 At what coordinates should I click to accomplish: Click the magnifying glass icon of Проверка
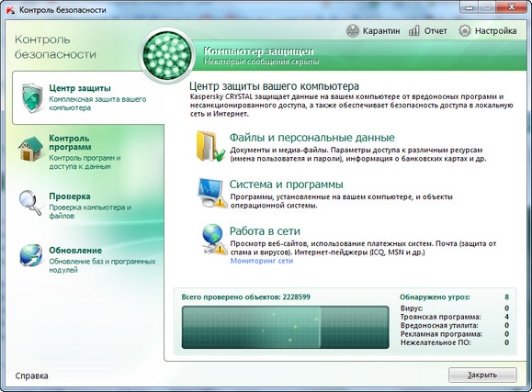tap(30, 203)
